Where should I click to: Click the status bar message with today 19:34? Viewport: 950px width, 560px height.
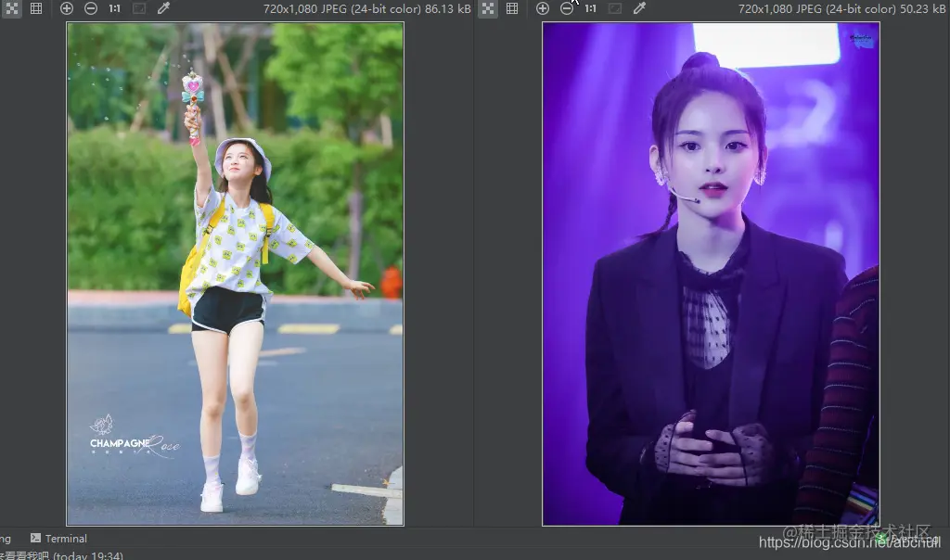(x=61, y=555)
